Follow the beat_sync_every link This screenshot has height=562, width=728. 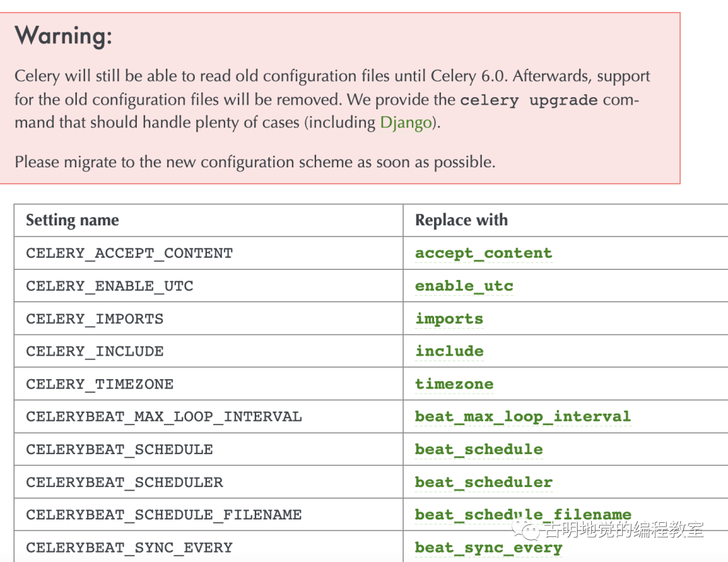(x=488, y=548)
